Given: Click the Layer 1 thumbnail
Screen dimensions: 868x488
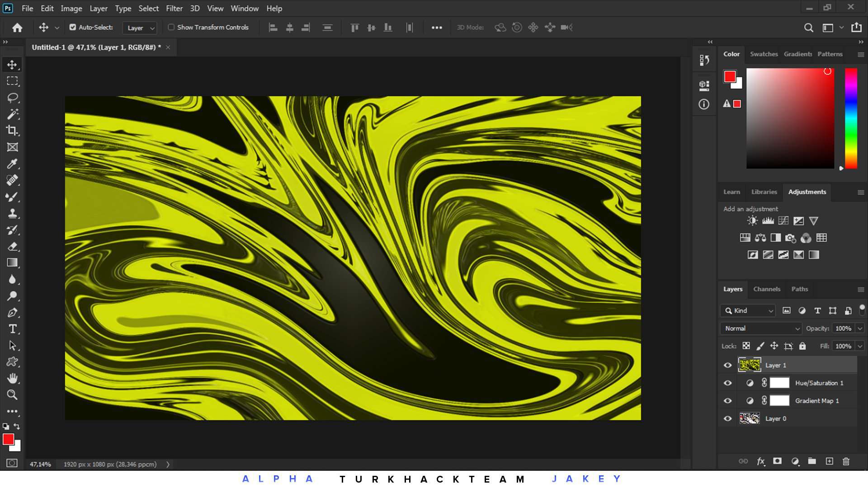Looking at the screenshot, I should [749, 365].
